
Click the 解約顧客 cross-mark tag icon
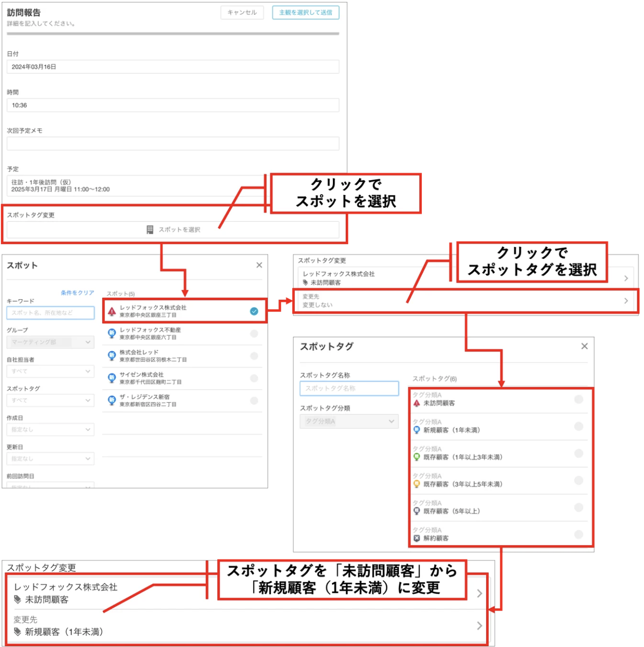pyautogui.click(x=417, y=538)
